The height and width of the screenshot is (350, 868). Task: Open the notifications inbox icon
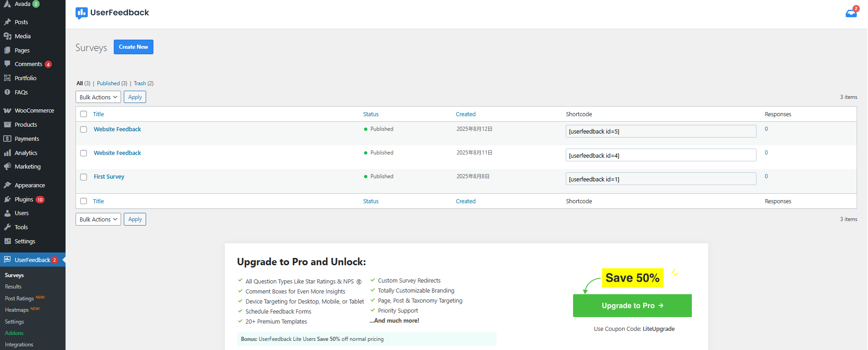point(851,13)
